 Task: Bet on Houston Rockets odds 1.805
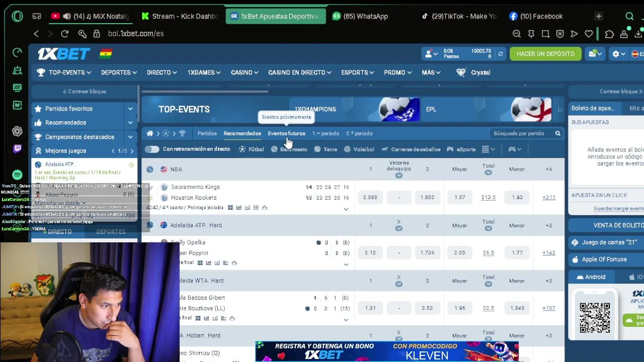pyautogui.click(x=427, y=197)
